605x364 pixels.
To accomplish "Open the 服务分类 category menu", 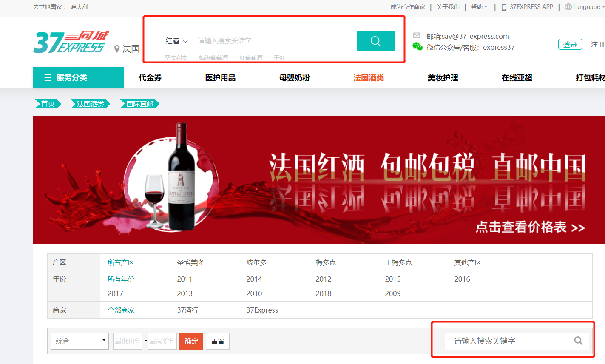I will point(78,77).
